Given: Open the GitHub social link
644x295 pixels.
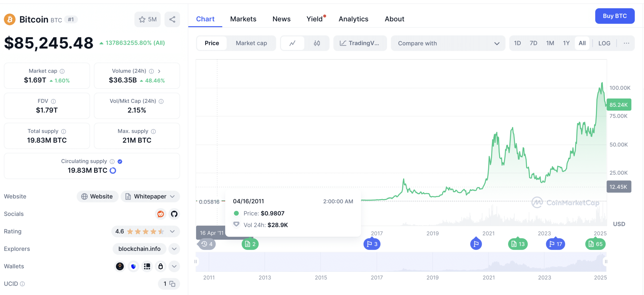Looking at the screenshot, I should 174,214.
